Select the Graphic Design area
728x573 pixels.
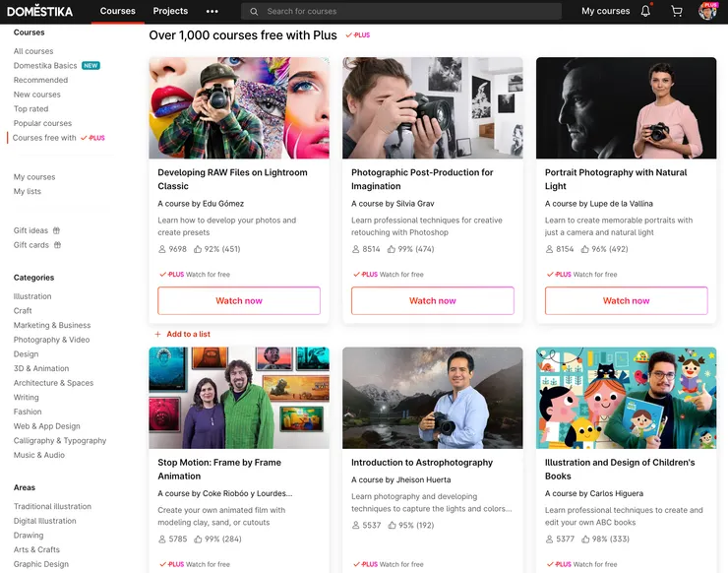pos(41,564)
